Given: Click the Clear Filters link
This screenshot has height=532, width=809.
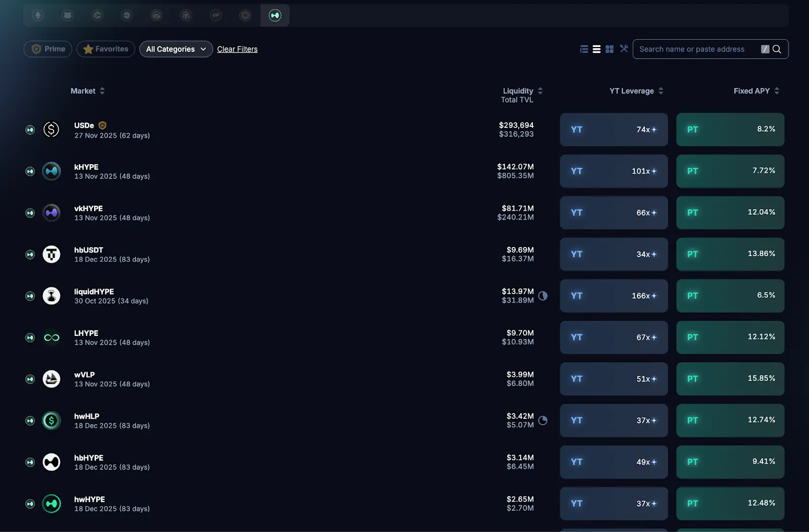Looking at the screenshot, I should click(x=237, y=49).
